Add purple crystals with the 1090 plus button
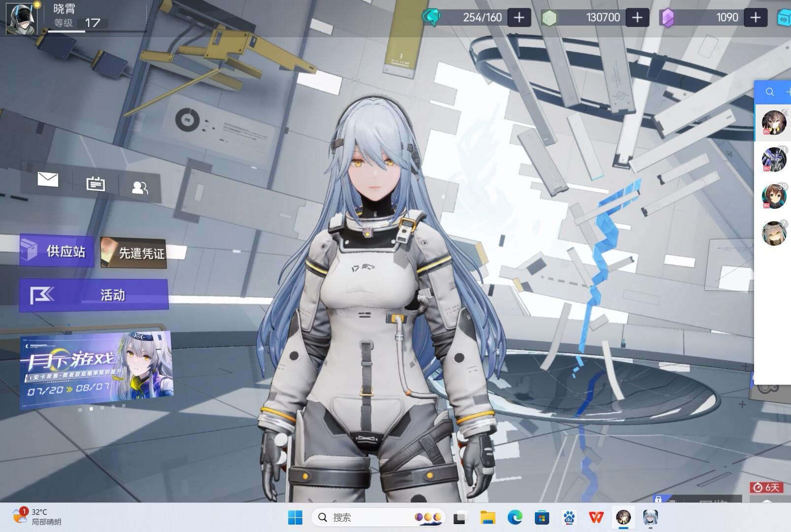The image size is (791, 532). 755,18
